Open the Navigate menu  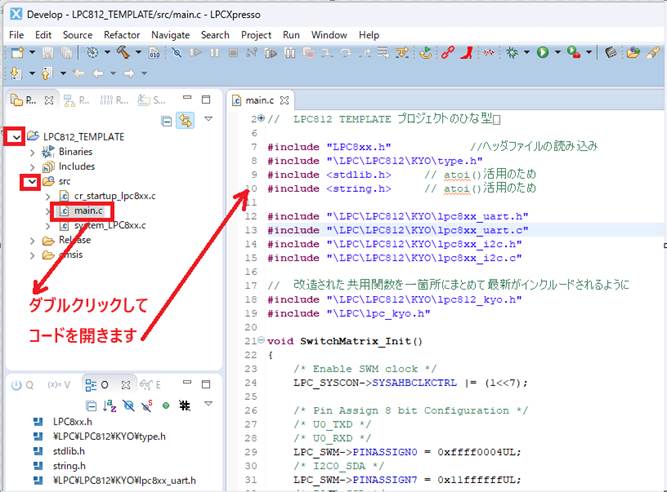pos(170,34)
